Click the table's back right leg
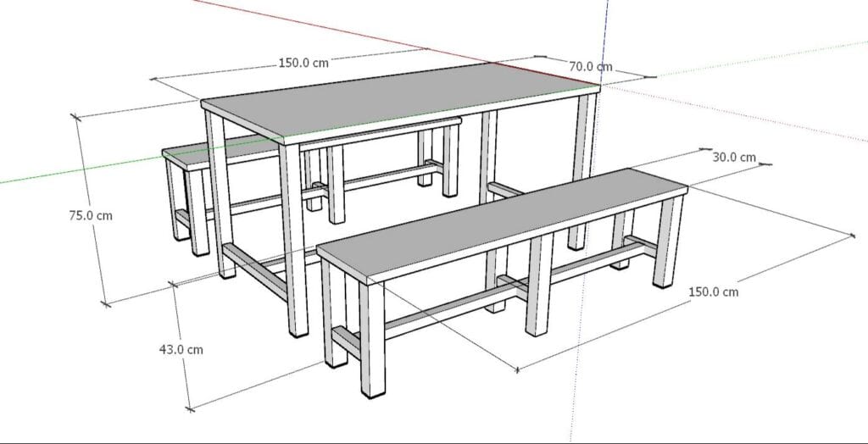 click(581, 169)
